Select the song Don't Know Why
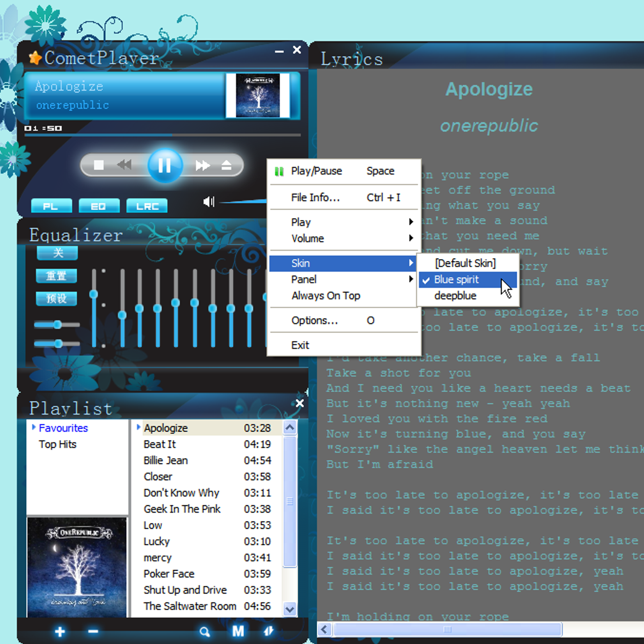This screenshot has width=644, height=644. pos(207,493)
